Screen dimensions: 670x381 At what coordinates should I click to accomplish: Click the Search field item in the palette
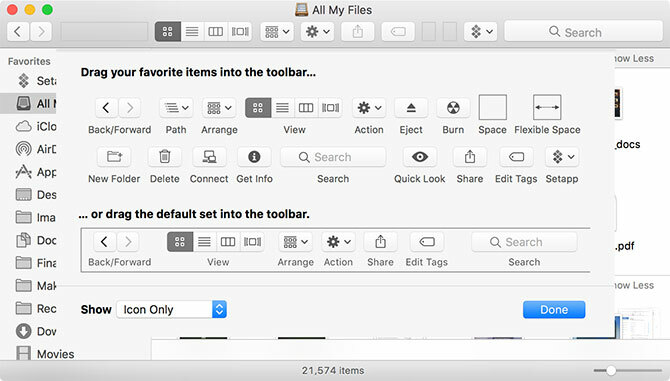333,157
